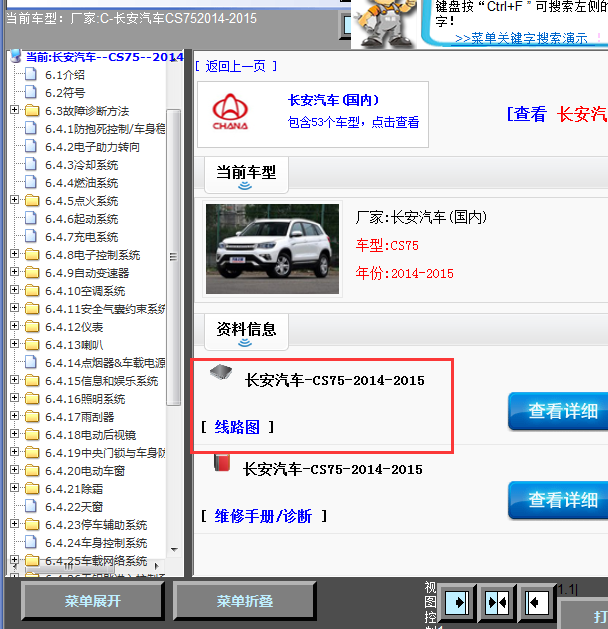Click the 6.4.4燃油系统 page icon

31,182
